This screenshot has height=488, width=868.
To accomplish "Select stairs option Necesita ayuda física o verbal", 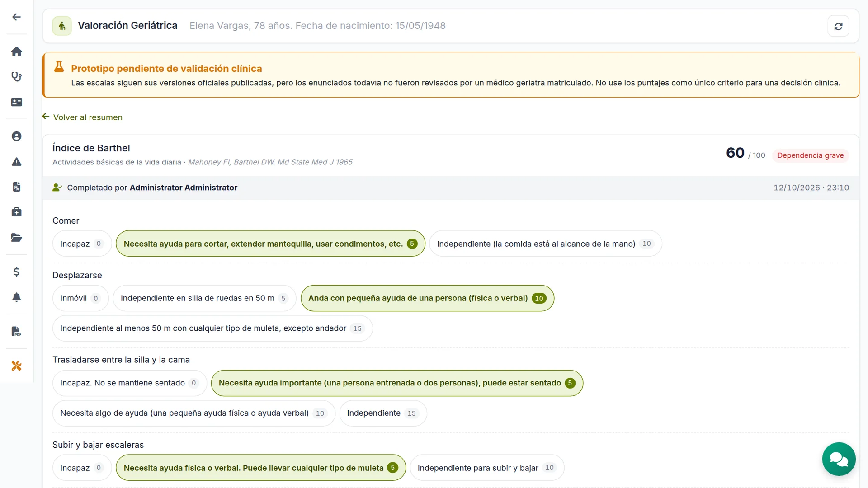I will coord(261,468).
